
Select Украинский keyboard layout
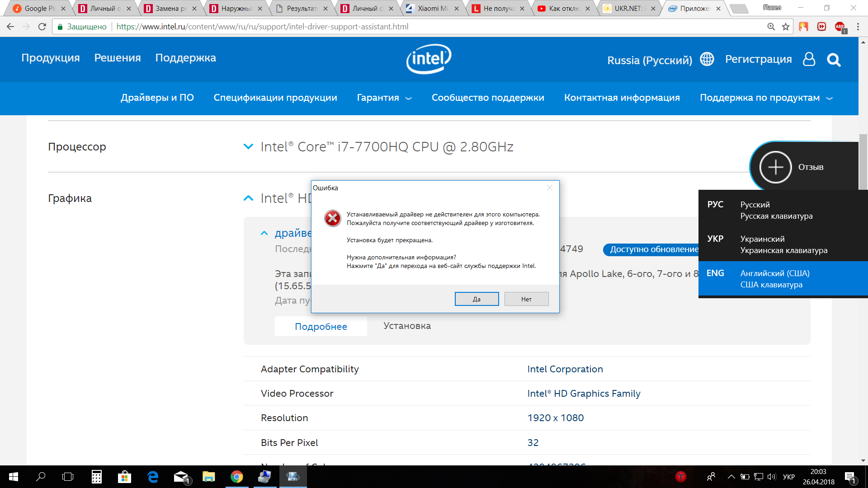[783, 244]
